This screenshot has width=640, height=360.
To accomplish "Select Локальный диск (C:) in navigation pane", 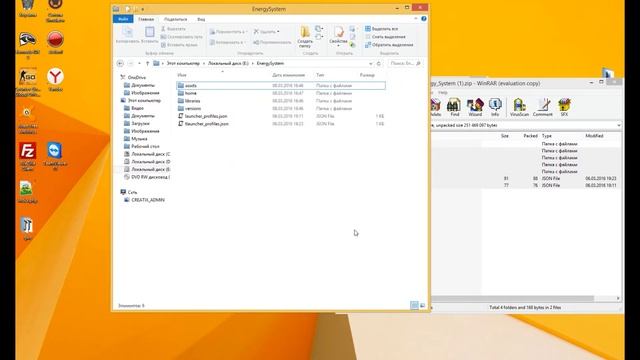I will (x=150, y=154).
